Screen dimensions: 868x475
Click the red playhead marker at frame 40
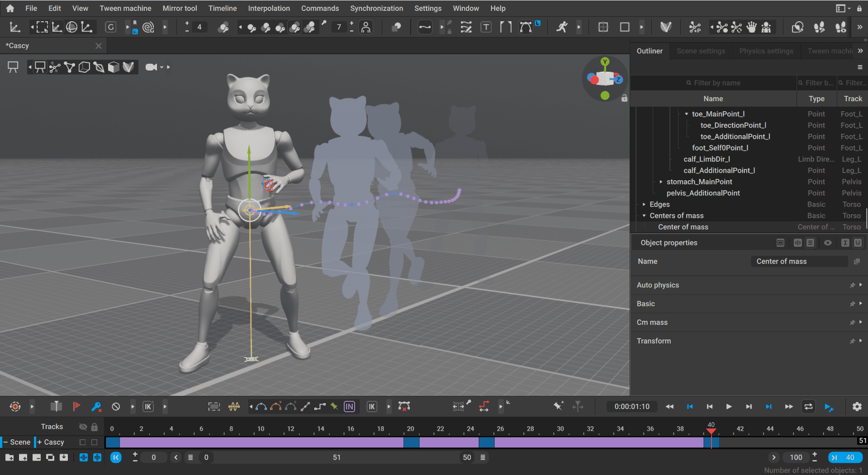coord(711,429)
